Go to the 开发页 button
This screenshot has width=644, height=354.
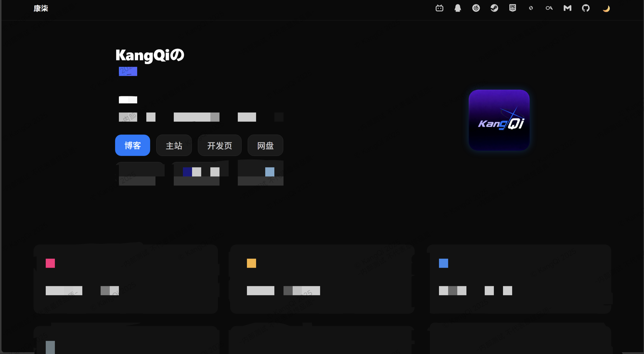[x=219, y=145]
